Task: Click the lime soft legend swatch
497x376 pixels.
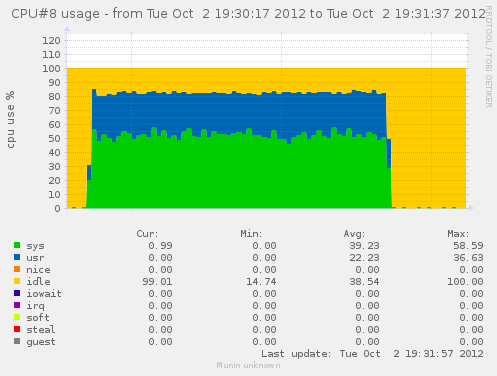Action: pos(17,317)
